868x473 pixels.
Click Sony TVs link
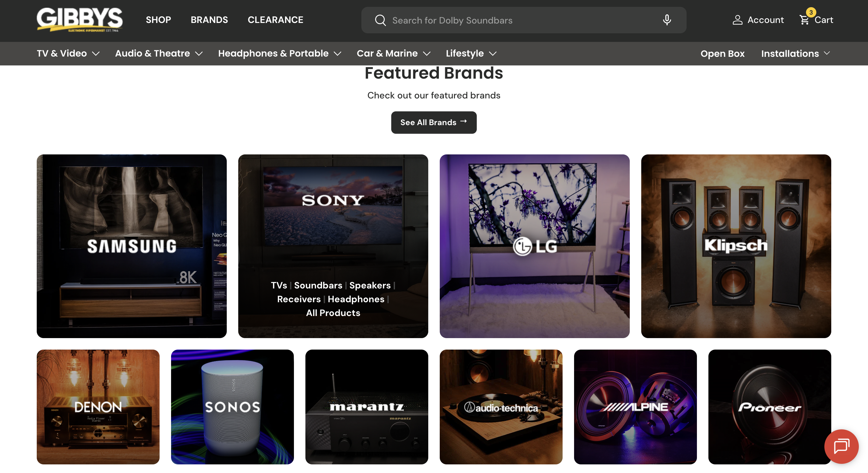(x=279, y=285)
